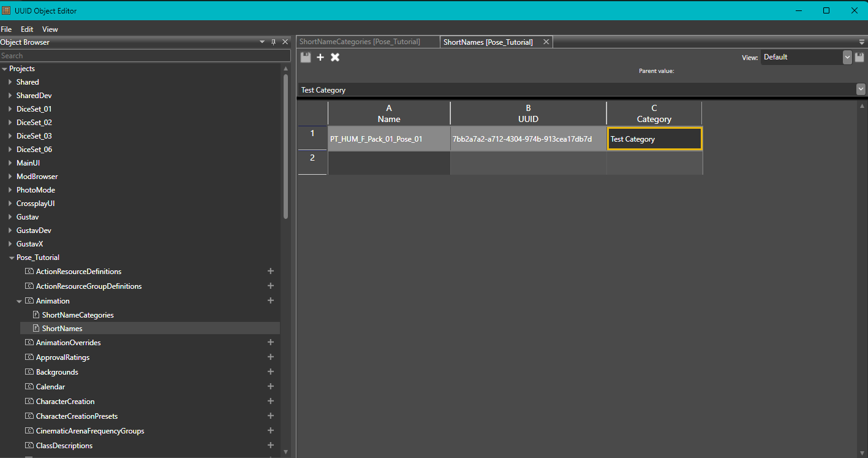The height and width of the screenshot is (458, 868).
Task: Click the plus icon next to ActionResourceDefinitions
Action: coord(270,270)
